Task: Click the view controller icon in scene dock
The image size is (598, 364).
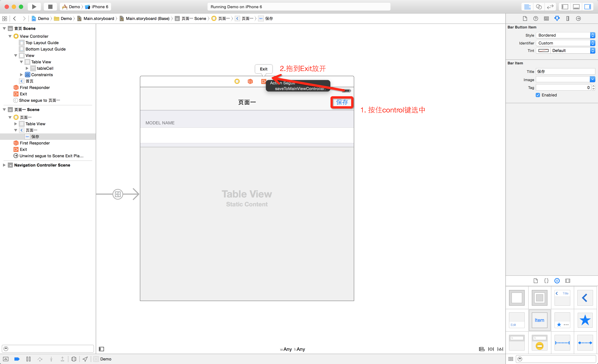Action: (x=237, y=81)
